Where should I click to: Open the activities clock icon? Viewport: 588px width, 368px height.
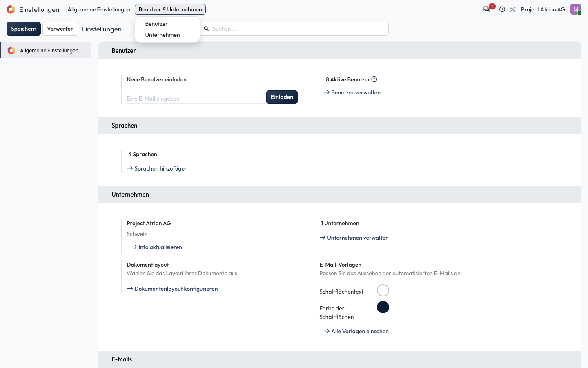click(502, 9)
